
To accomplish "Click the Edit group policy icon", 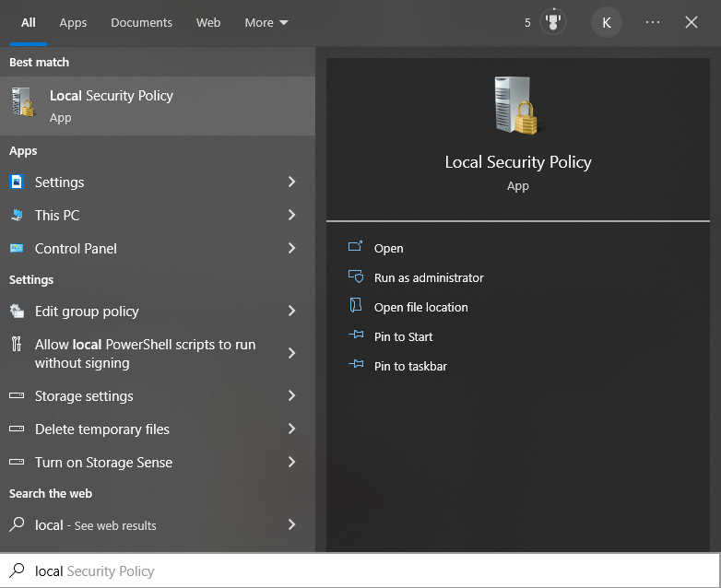I will click(17, 312).
